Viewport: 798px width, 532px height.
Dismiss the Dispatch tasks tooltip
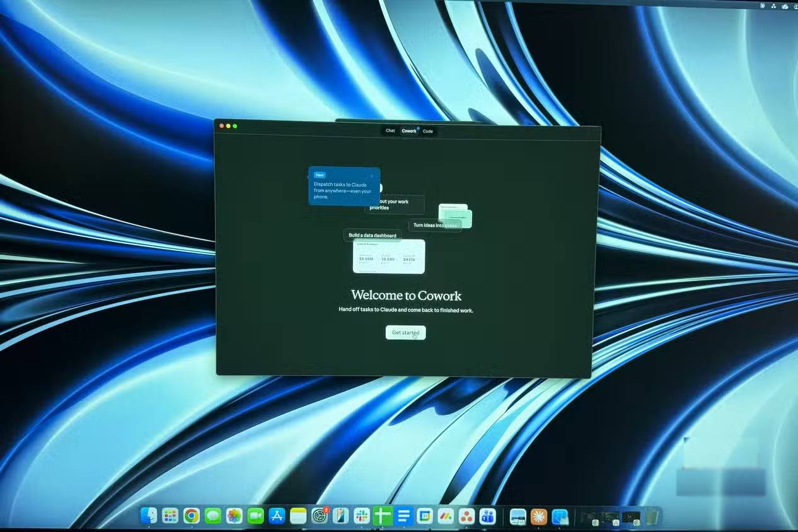[372, 176]
